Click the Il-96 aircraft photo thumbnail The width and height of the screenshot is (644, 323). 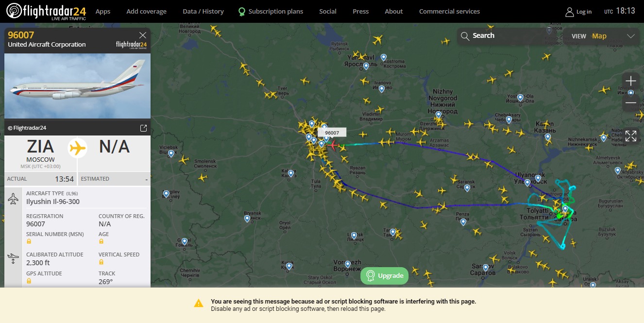[x=77, y=86]
